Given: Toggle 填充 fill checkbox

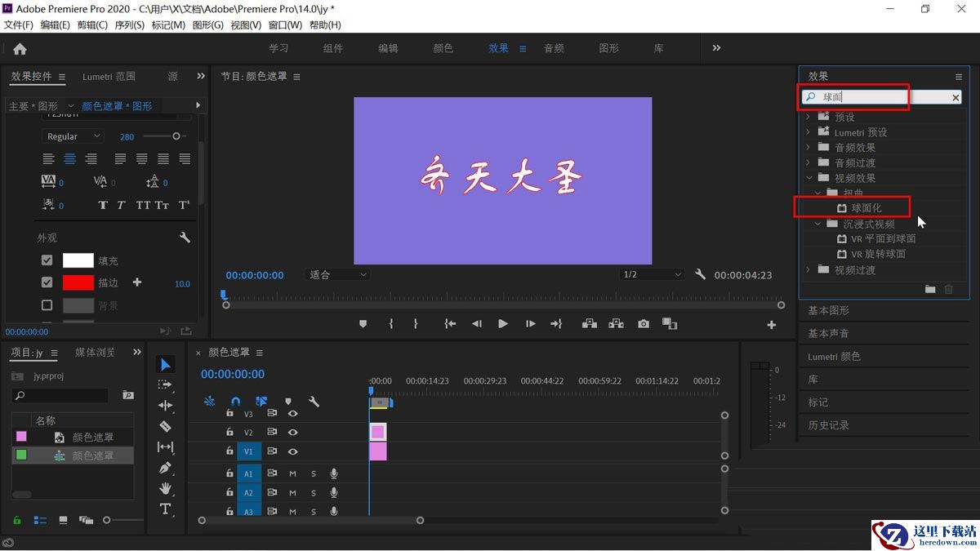Looking at the screenshot, I should 47,260.
